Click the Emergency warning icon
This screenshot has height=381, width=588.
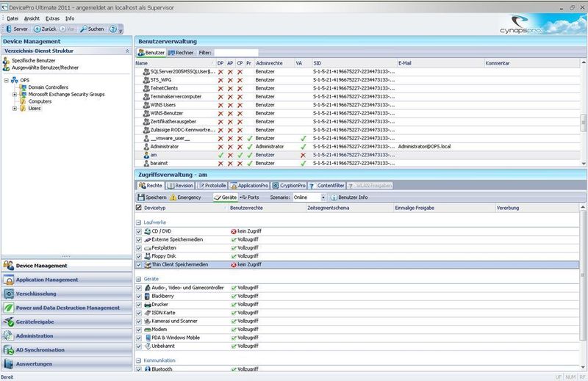click(x=173, y=197)
